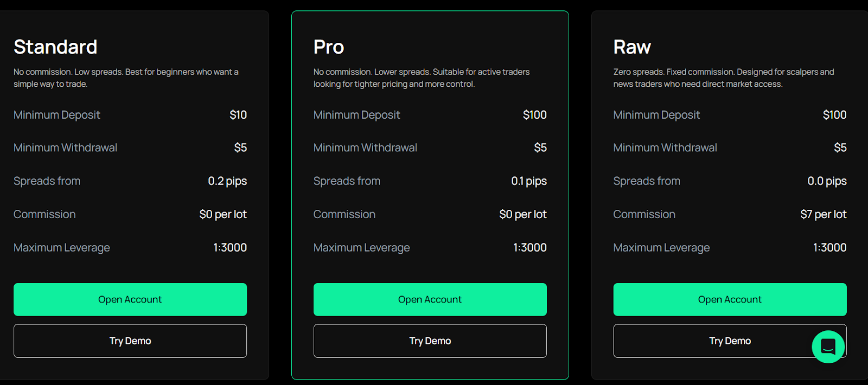Click Maximum Leverage label in Pro card
The height and width of the screenshot is (385, 868).
(361, 248)
